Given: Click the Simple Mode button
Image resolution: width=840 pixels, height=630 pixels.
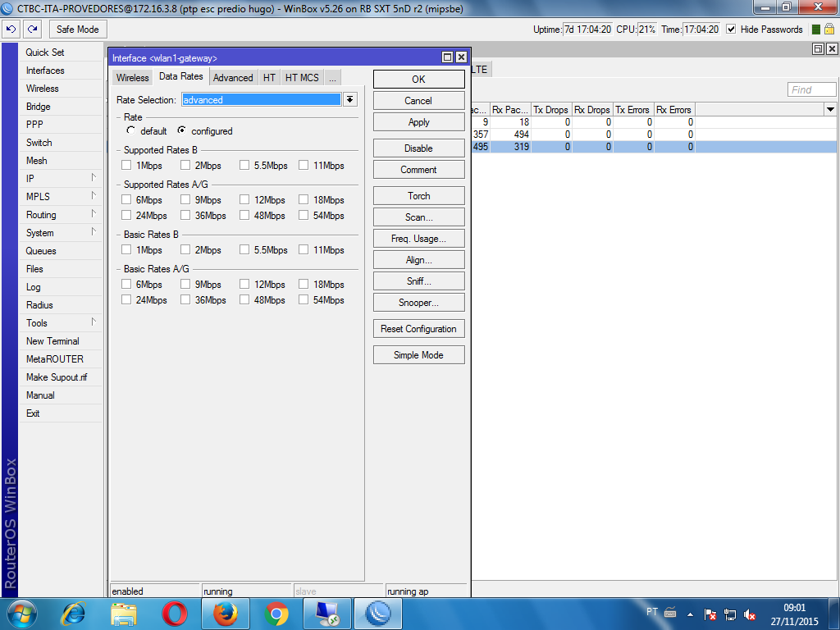Looking at the screenshot, I should 419,355.
